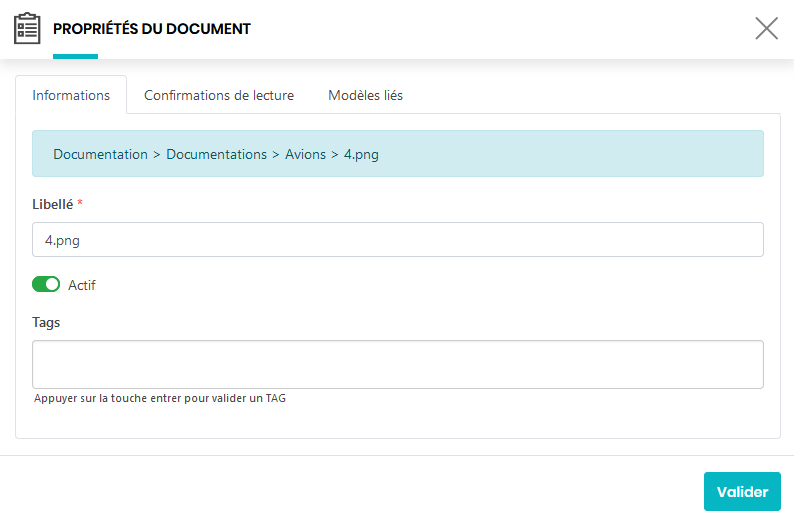Click the Libellé field label
Image resolution: width=794 pixels, height=526 pixels.
[x=52, y=204]
